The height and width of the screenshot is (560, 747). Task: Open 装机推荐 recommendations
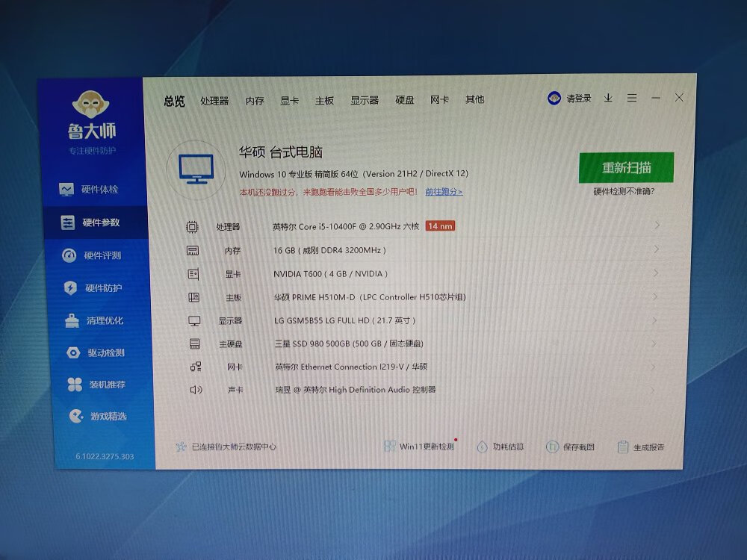(x=96, y=385)
